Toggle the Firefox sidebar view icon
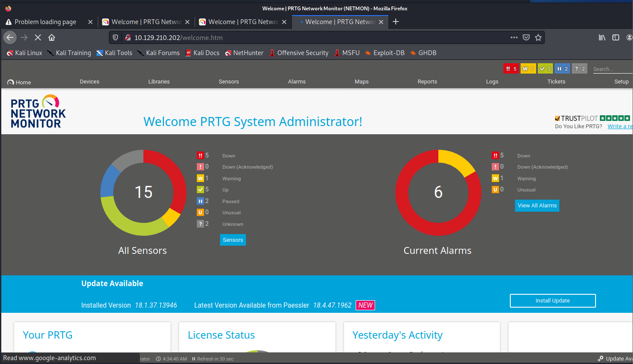The height and width of the screenshot is (364, 633). click(616, 38)
